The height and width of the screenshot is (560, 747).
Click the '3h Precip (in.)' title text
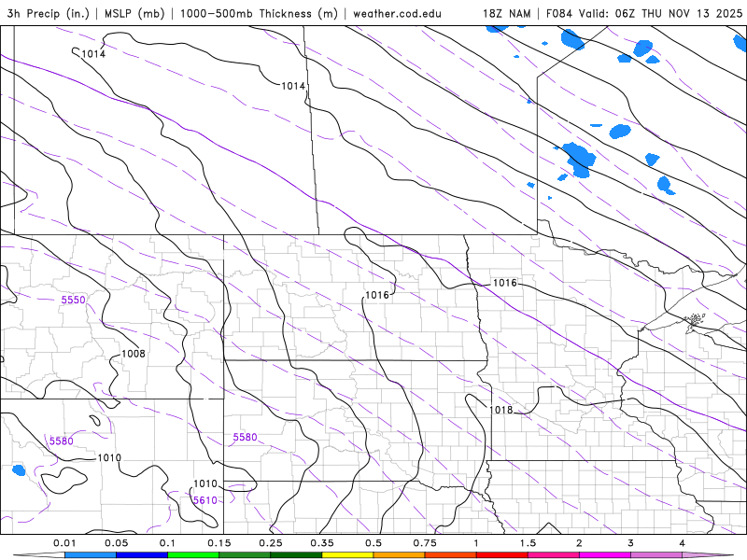pyautogui.click(x=49, y=13)
